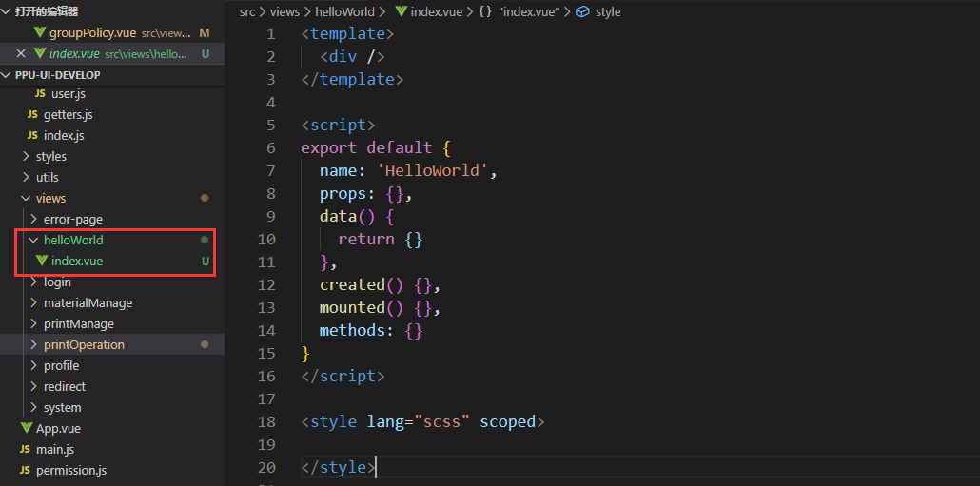
Task: Expand the printManage folder
Action: point(33,324)
